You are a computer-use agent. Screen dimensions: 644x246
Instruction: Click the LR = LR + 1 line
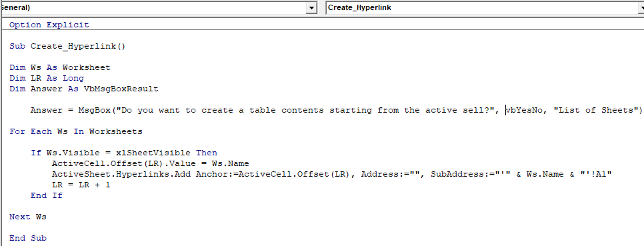(x=81, y=185)
